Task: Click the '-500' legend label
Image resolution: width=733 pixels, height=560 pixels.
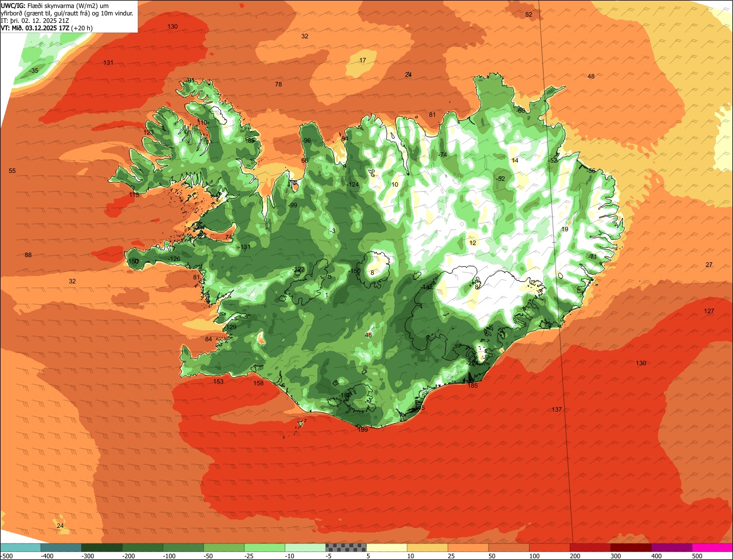Action: point(6,555)
